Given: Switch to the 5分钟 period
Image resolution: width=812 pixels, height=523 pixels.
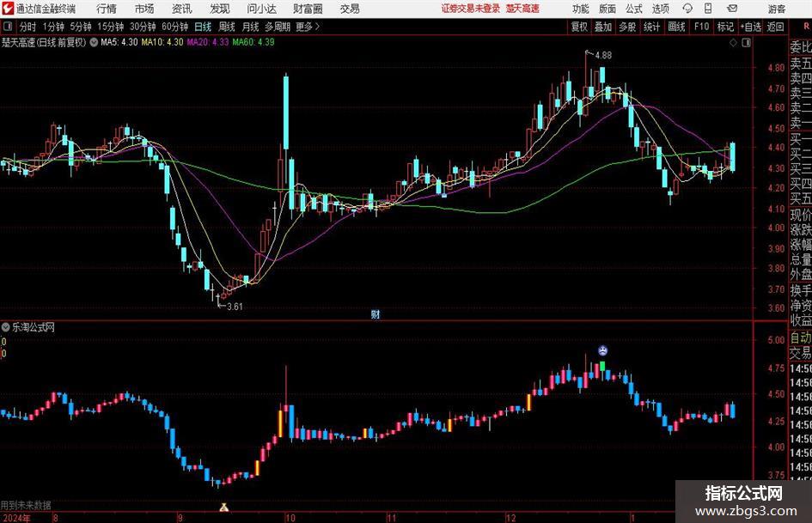Looking at the screenshot, I should click(81, 27).
